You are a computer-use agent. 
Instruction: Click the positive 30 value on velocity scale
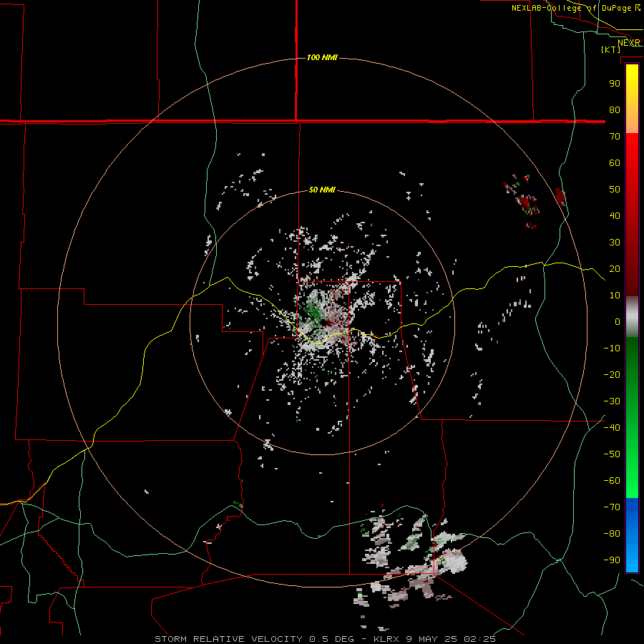tap(615, 243)
